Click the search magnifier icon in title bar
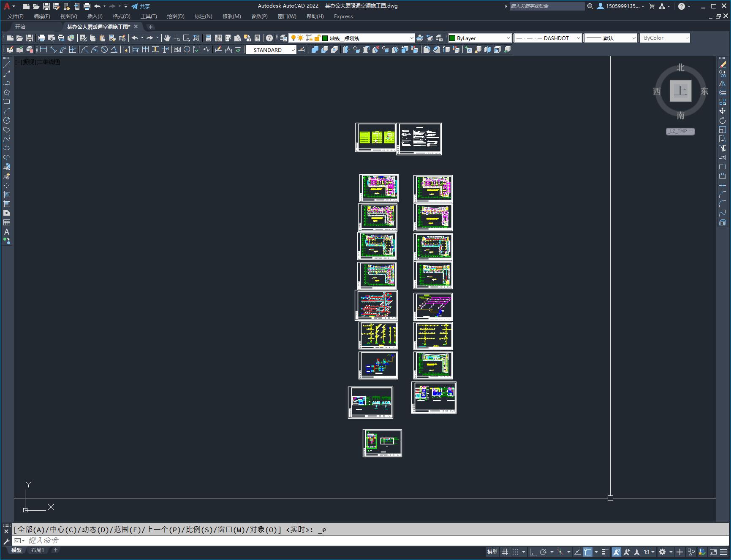731x560 pixels. point(590,6)
